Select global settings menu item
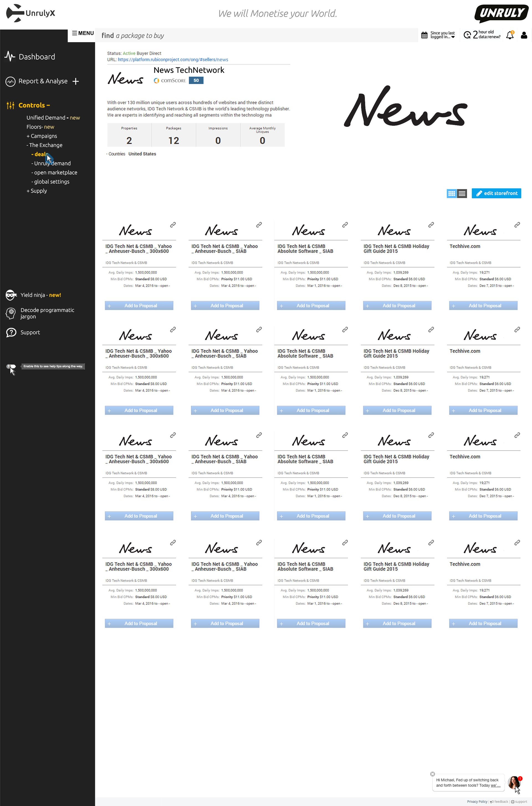Viewport: 532px width, 806px height. tap(50, 182)
